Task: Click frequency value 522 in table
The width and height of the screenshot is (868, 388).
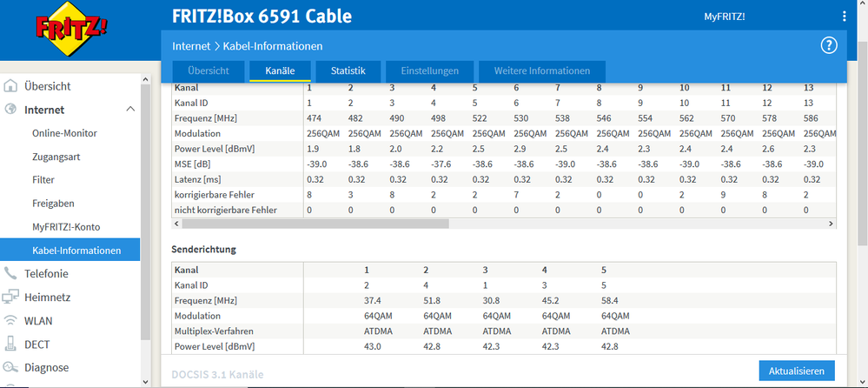Action: coord(480,118)
